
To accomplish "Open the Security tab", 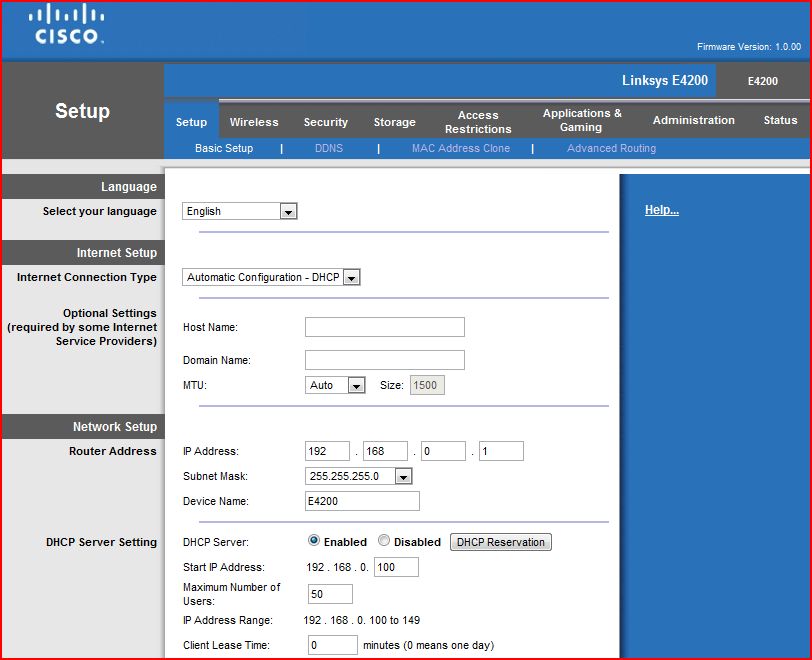I will (325, 122).
